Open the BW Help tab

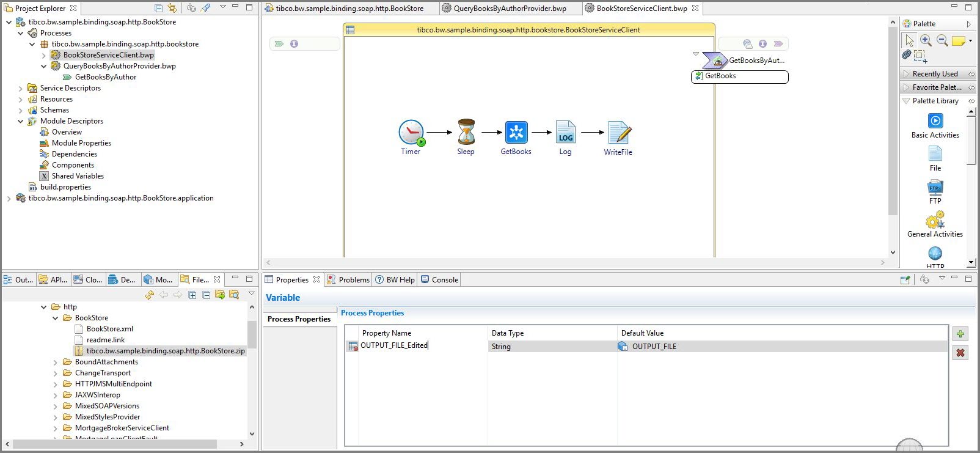click(x=395, y=279)
